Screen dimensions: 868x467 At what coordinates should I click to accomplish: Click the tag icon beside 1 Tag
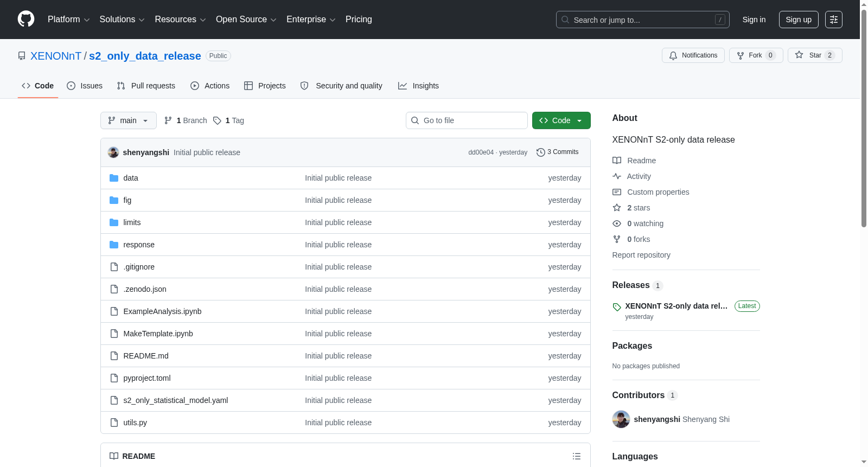217,120
